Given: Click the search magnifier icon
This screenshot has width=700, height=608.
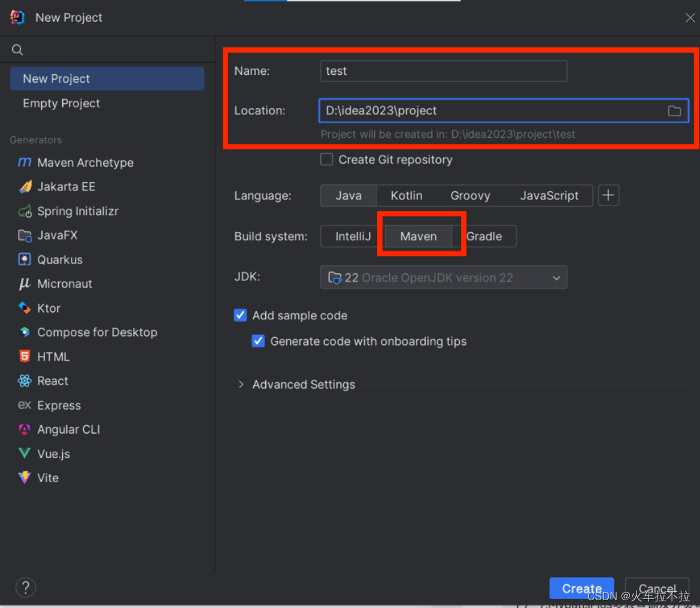Looking at the screenshot, I should click(x=17, y=50).
